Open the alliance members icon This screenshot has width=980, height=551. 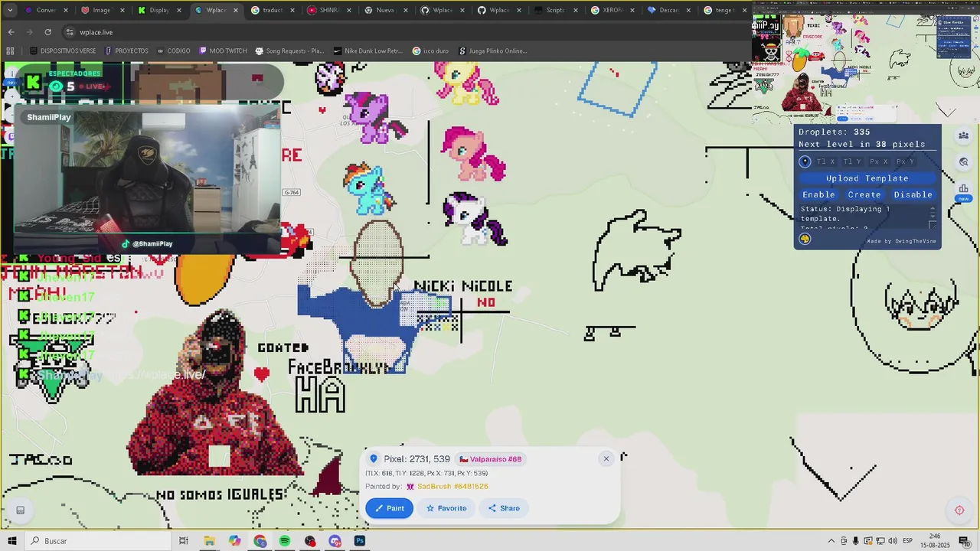point(963,135)
